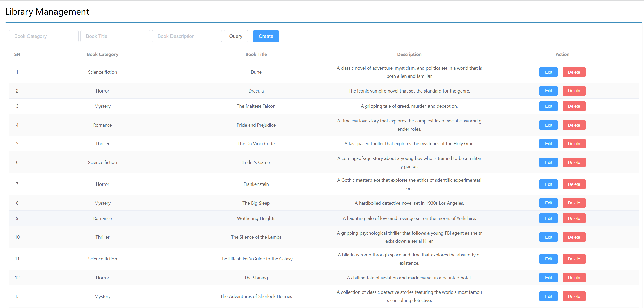Edit The Da Vinci Code entry
Image resolution: width=644 pixels, height=308 pixels.
click(548, 144)
